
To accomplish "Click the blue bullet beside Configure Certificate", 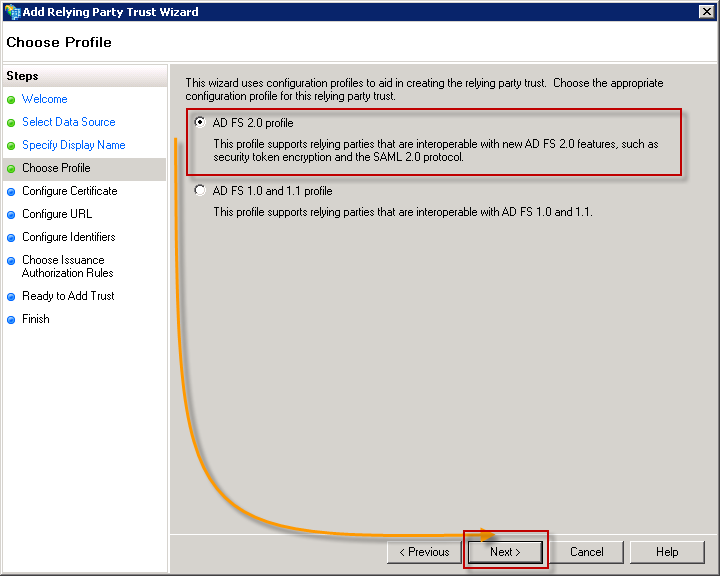I will click(x=11, y=192).
